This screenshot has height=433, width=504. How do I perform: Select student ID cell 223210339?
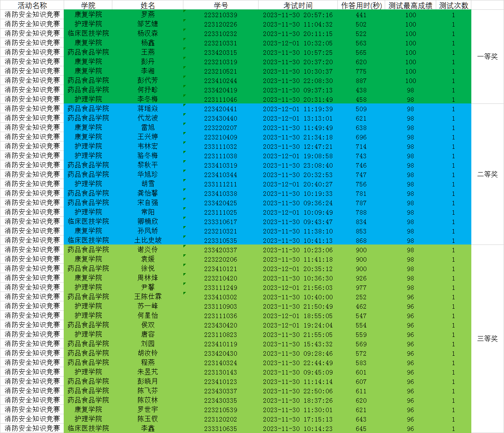(x=221, y=15)
